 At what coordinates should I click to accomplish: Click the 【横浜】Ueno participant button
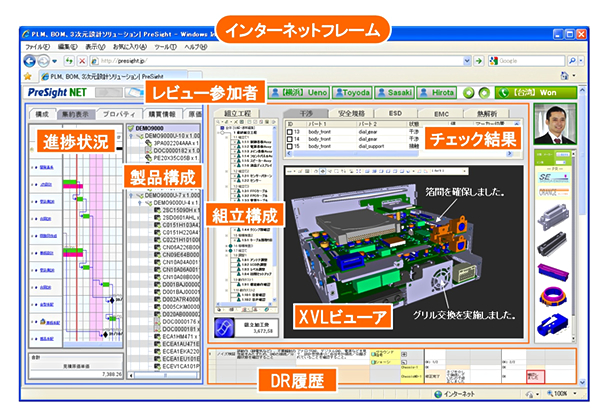pos(299,93)
